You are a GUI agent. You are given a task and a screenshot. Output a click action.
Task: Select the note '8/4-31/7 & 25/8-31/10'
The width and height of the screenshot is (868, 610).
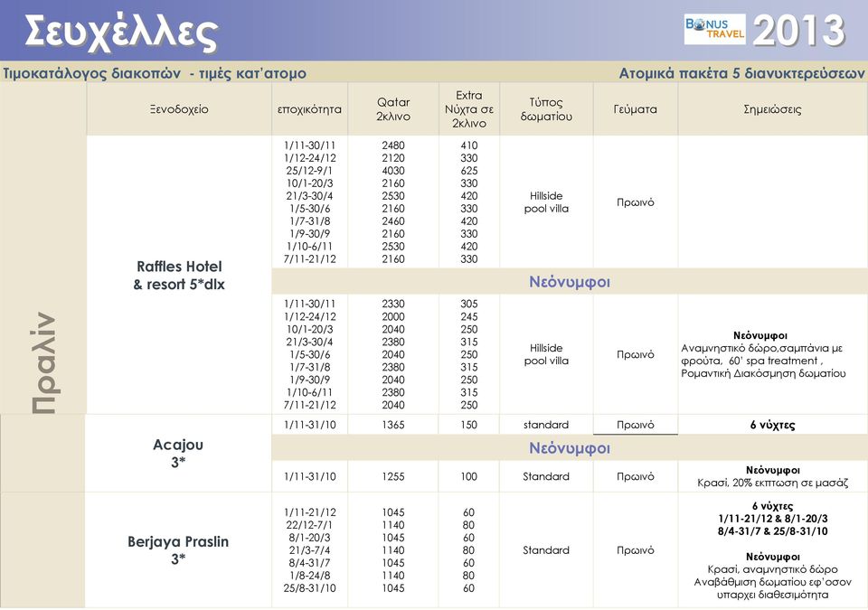click(773, 531)
